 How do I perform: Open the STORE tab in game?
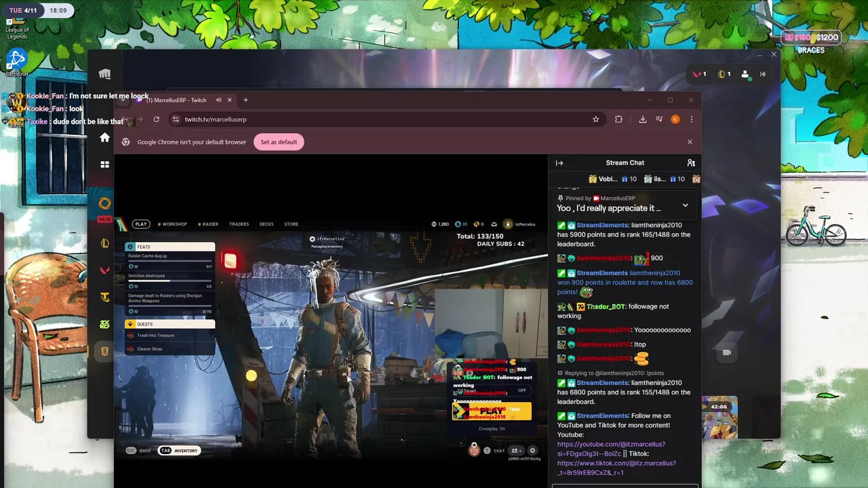click(x=291, y=224)
